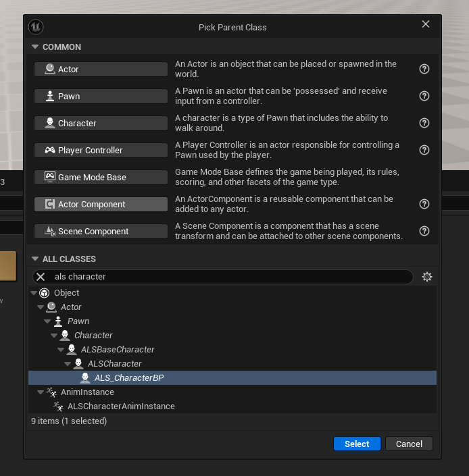The height and width of the screenshot is (476, 469).
Task: Collapse the ALSBaseCharacter tree node
Action: (x=61, y=350)
